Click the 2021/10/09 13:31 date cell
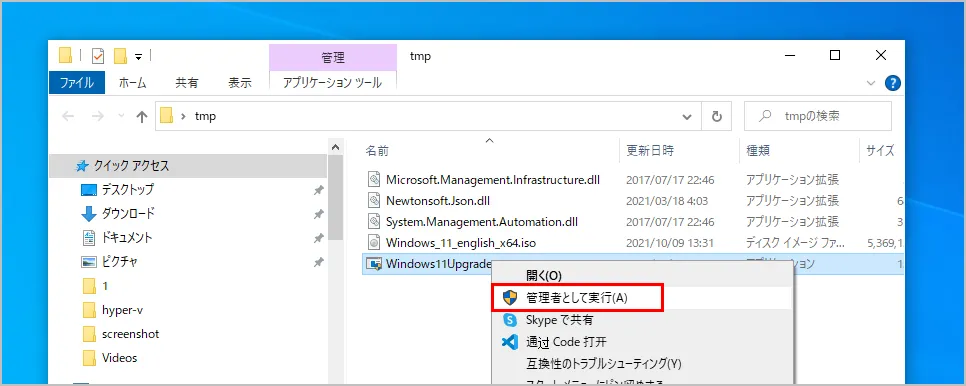This screenshot has width=966, height=386. (670, 243)
